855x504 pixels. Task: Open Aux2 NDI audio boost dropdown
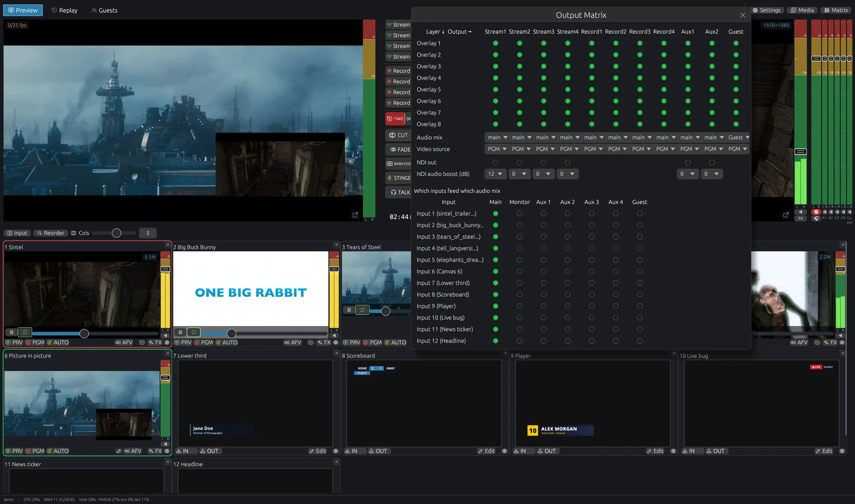[x=712, y=174]
